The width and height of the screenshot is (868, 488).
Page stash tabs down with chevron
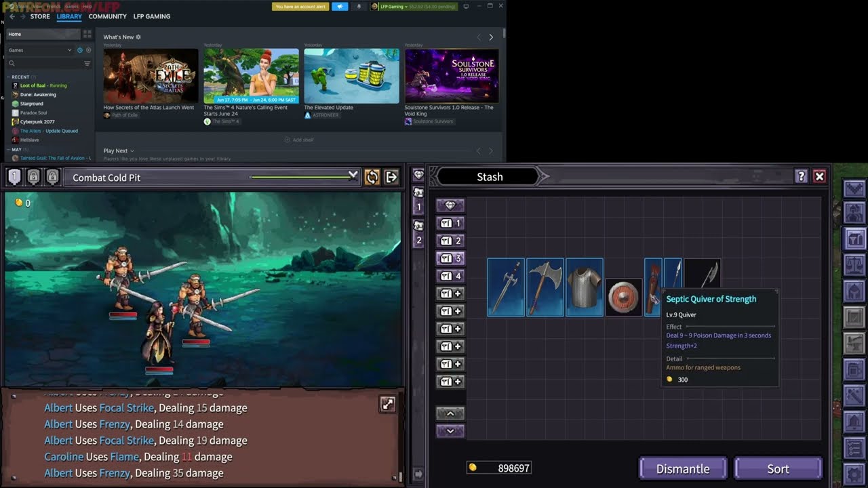coord(450,431)
